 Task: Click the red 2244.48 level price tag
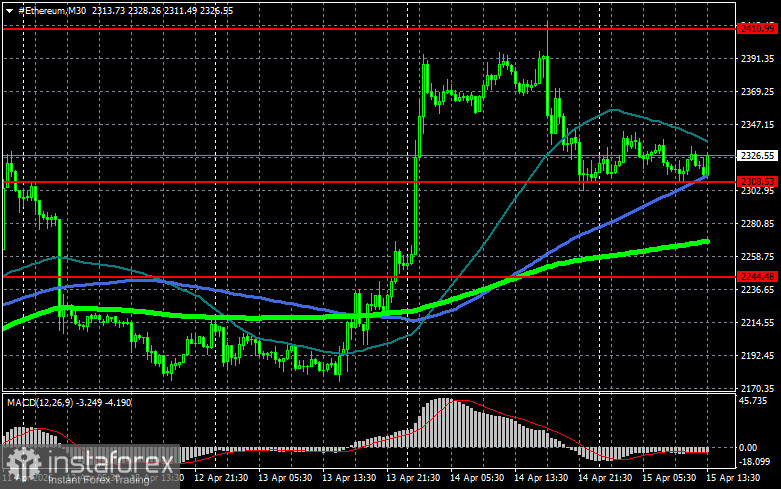pyautogui.click(x=757, y=276)
